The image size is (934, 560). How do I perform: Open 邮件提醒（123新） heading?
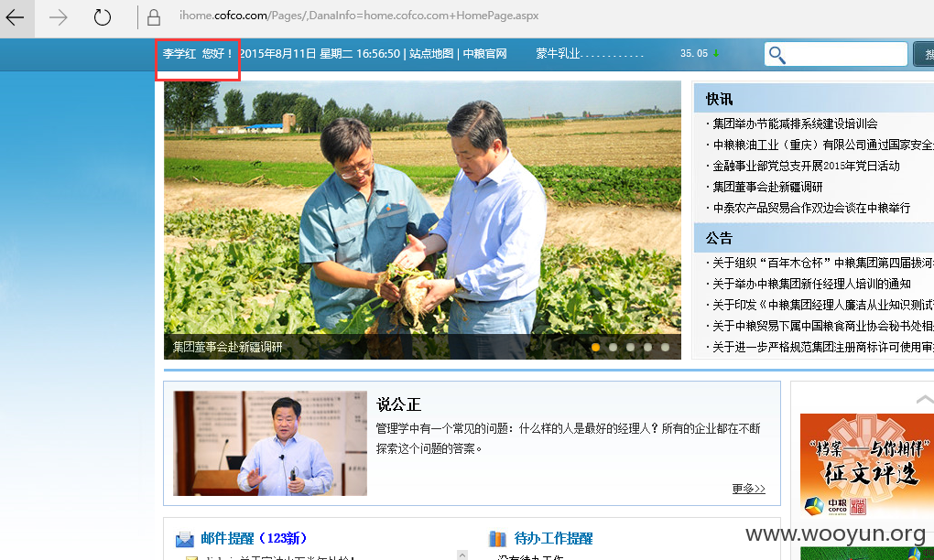(256, 539)
